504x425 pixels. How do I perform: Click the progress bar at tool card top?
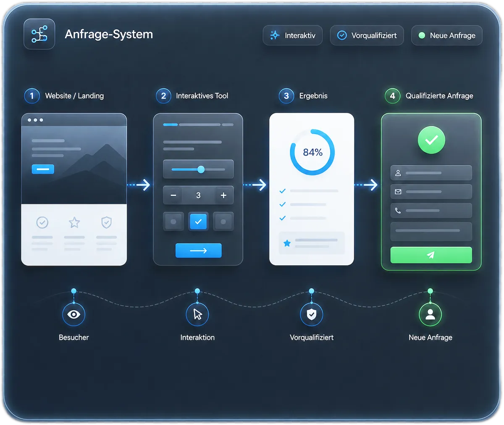coord(198,125)
